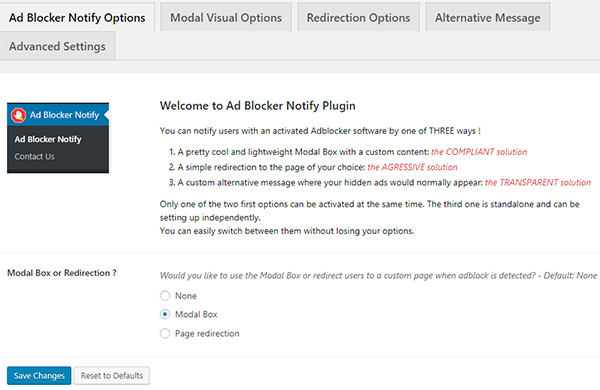The width and height of the screenshot is (600, 390).
Task: Click the COMPLIANT solution red text
Action: [x=479, y=152]
